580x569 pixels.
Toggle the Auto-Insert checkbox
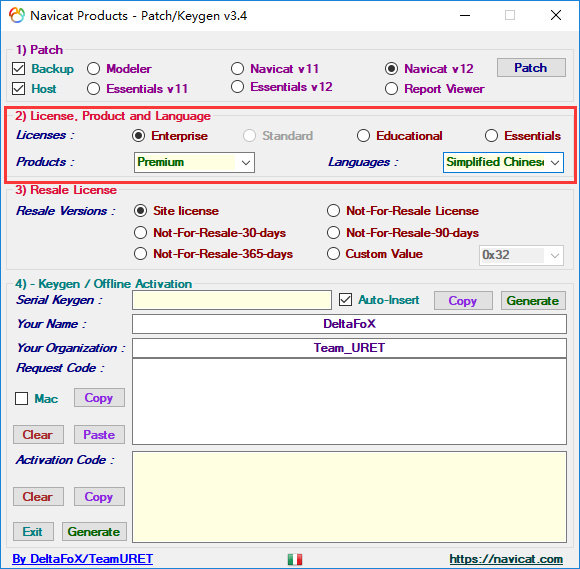point(345,300)
